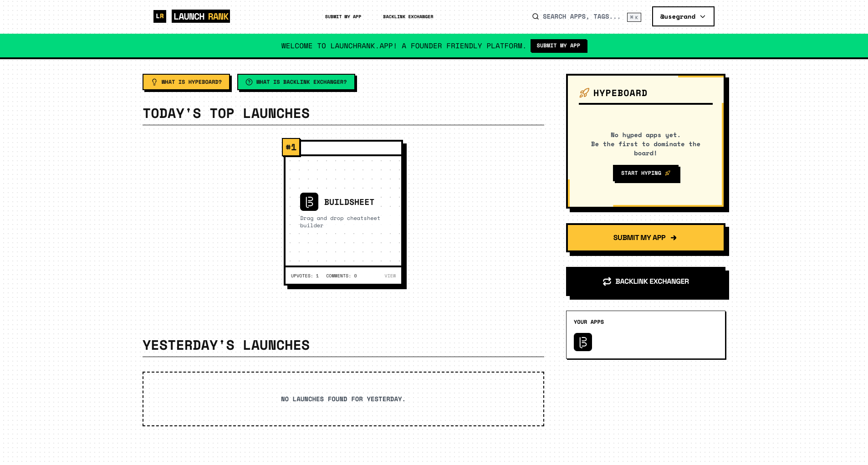This screenshot has height=465, width=868.
Task: Click the search magnifier icon
Action: [x=536, y=16]
